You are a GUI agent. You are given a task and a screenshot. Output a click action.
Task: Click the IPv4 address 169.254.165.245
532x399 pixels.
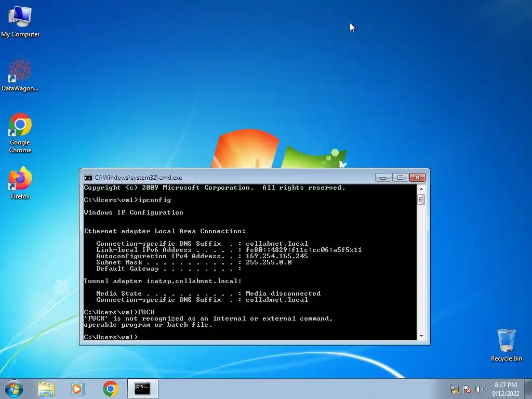(x=277, y=256)
